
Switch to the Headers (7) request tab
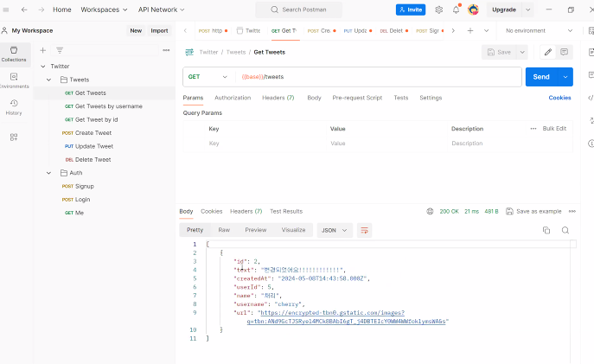(x=278, y=98)
